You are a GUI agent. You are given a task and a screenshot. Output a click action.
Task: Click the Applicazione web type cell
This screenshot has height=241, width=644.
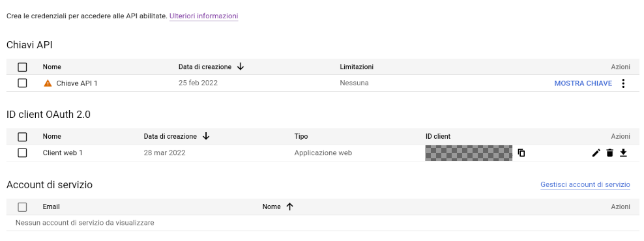pyautogui.click(x=323, y=152)
